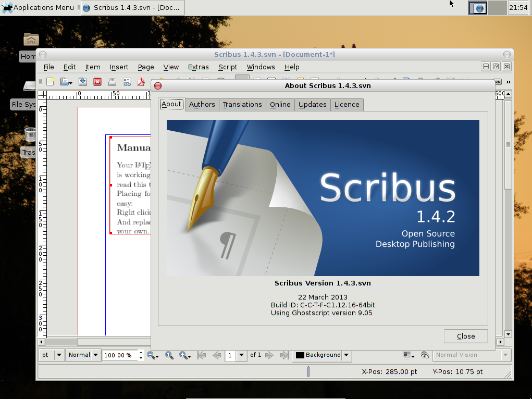Click the vertical scrollbar up arrow
This screenshot has width=532, height=399.
(508, 94)
